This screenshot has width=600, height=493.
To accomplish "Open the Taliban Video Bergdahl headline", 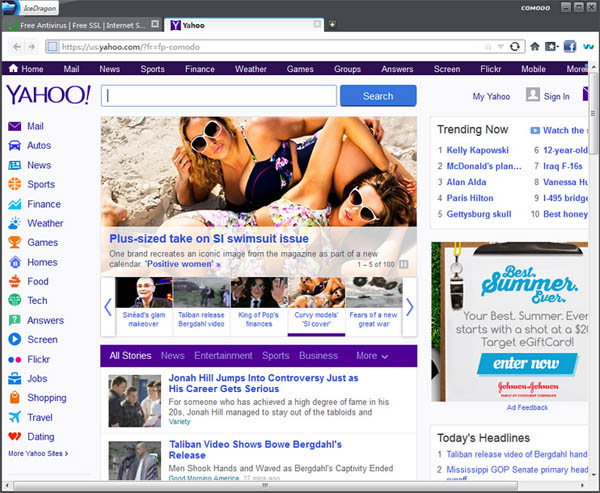I will pos(255,450).
